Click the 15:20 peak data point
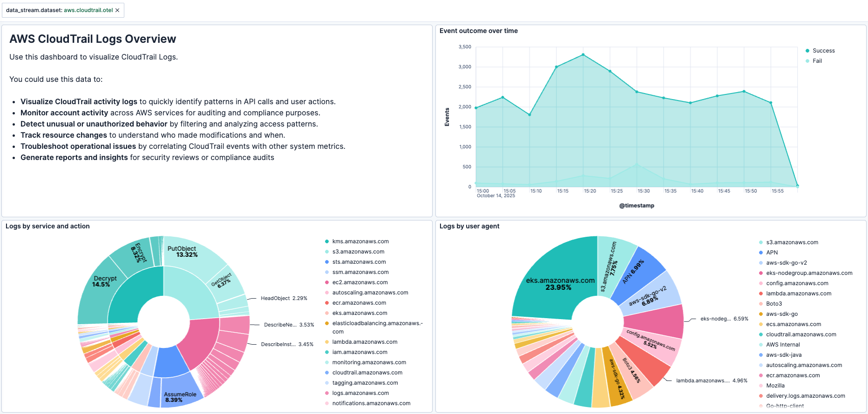 coord(583,55)
